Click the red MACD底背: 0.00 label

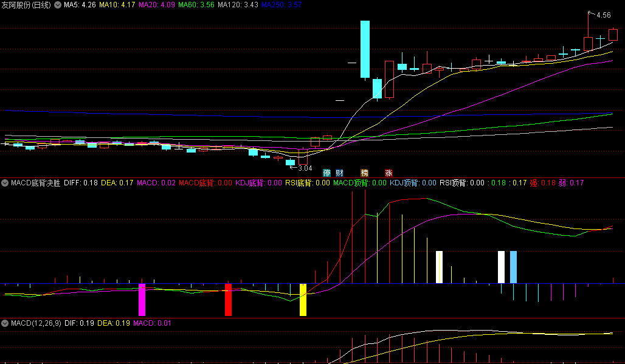[205, 183]
